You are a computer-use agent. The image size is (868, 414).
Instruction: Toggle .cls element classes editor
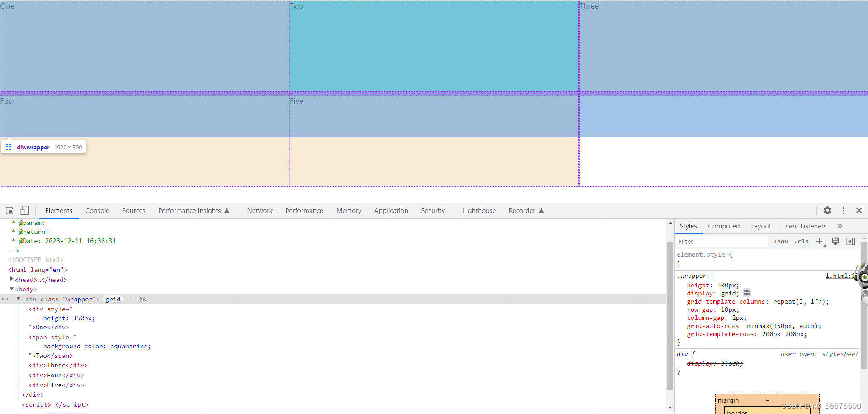click(802, 242)
